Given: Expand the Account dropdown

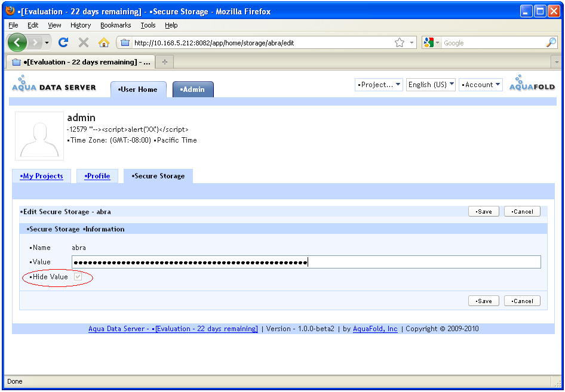Looking at the screenshot, I should 481,85.
